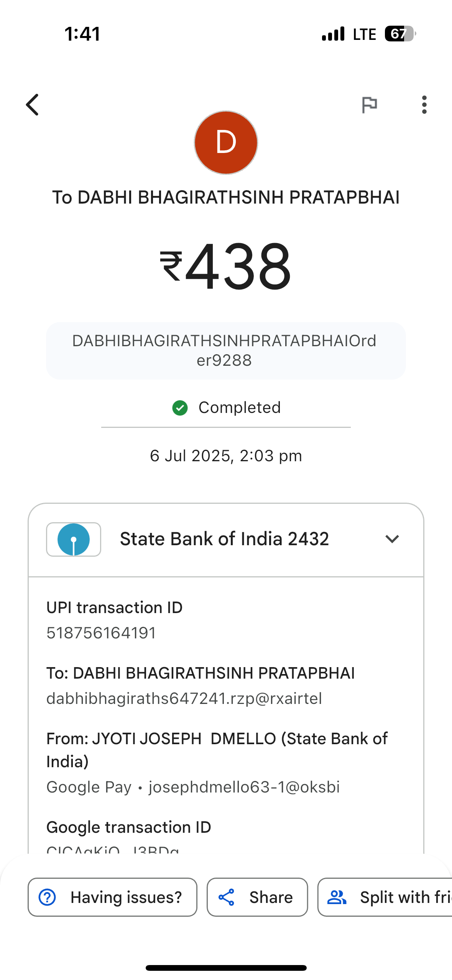452x980 pixels.
Task: Tap State Bank of India 2432 row
Action: [224, 539]
